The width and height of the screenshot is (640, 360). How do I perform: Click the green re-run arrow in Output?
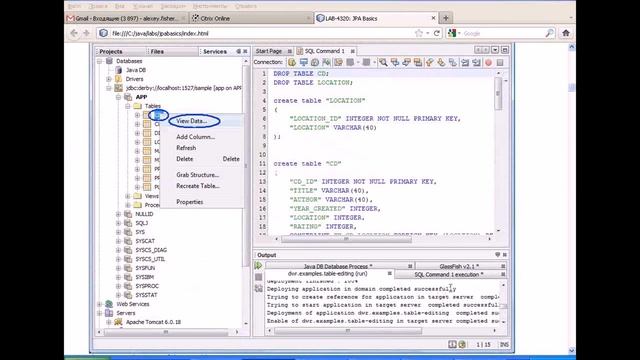258,266
